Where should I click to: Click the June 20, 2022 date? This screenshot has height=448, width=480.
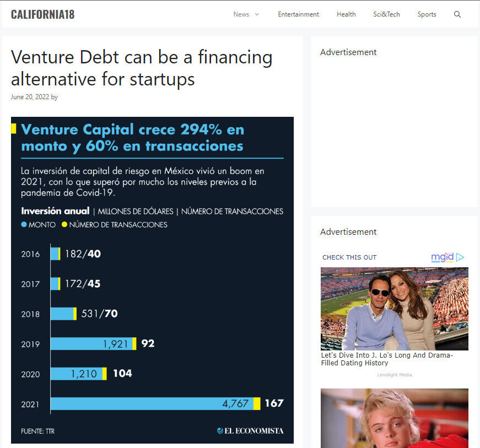(30, 97)
